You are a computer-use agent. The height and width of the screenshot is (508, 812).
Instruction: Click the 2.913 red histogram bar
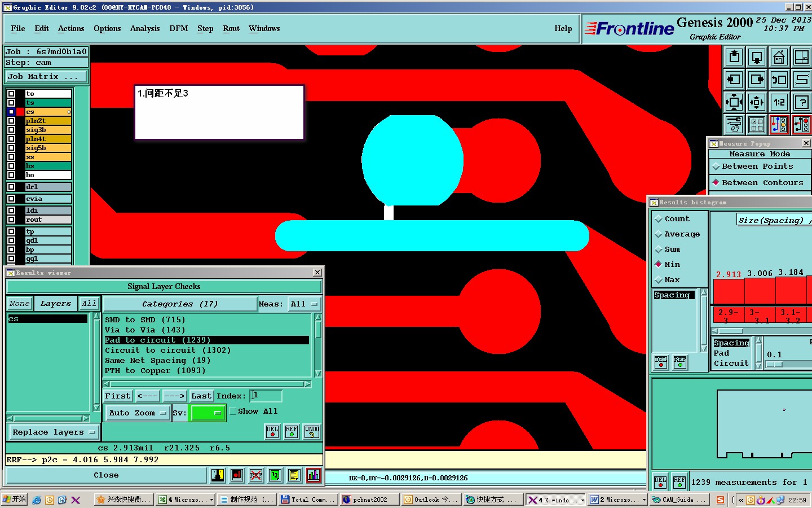pyautogui.click(x=729, y=292)
